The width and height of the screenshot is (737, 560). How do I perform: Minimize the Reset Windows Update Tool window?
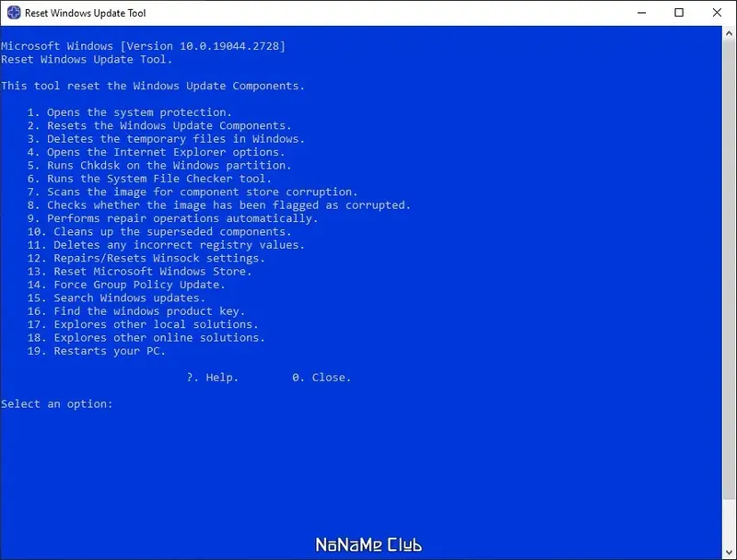[641, 13]
